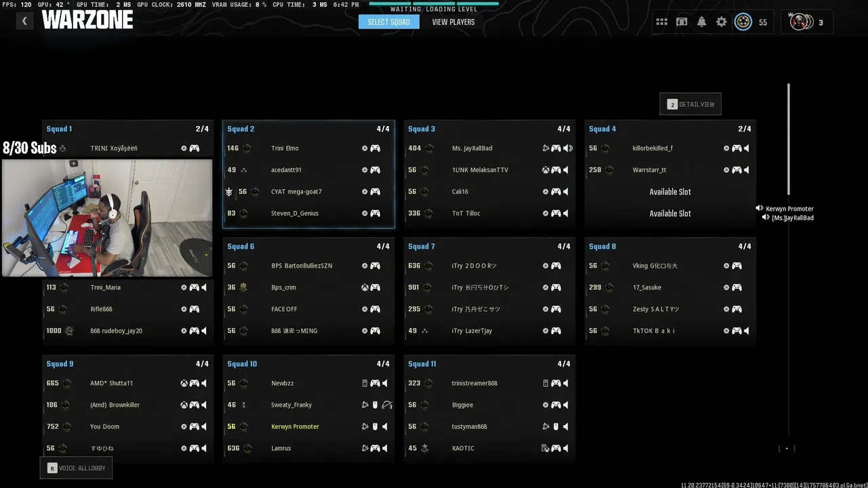Click the squad list vertical scrollbar
Screen dimensions: 868x488
pos(789,139)
